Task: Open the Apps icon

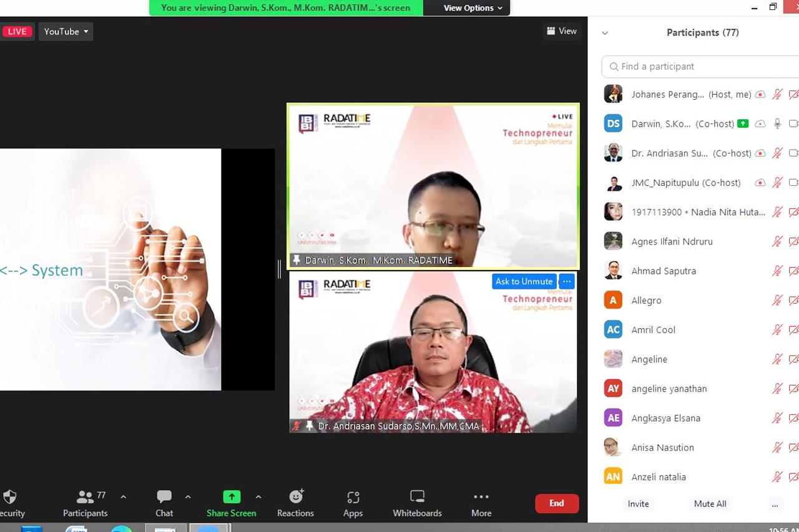Action: 353,497
